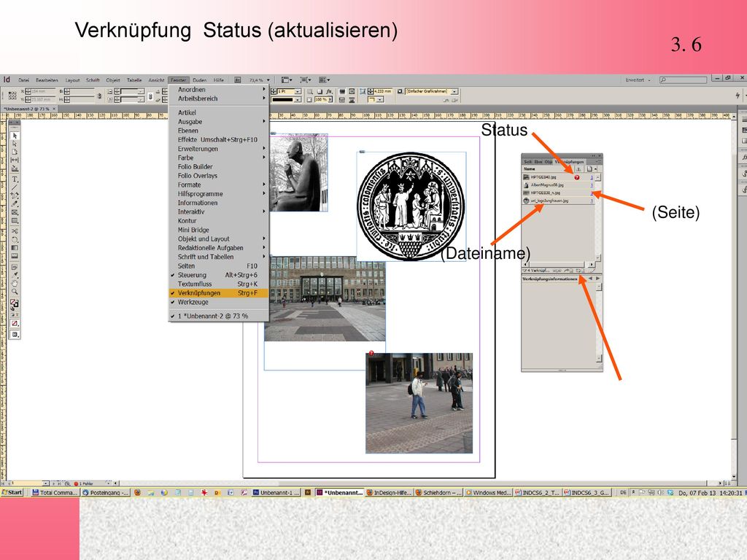Image resolution: width=747 pixels, height=560 pixels.
Task: Click the reference point locator grid
Action: [12, 96]
